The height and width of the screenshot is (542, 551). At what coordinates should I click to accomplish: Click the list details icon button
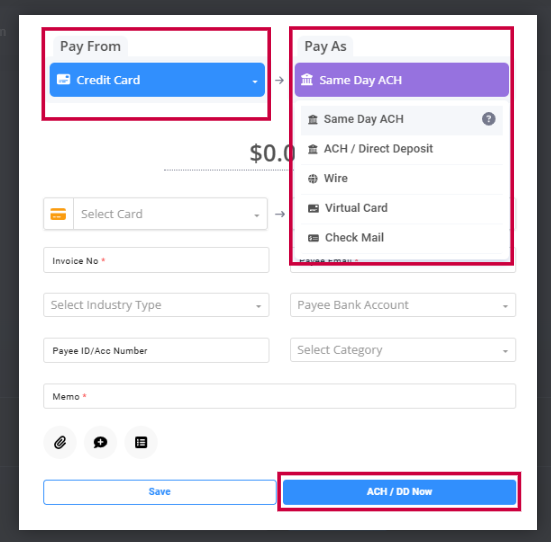[141, 442]
